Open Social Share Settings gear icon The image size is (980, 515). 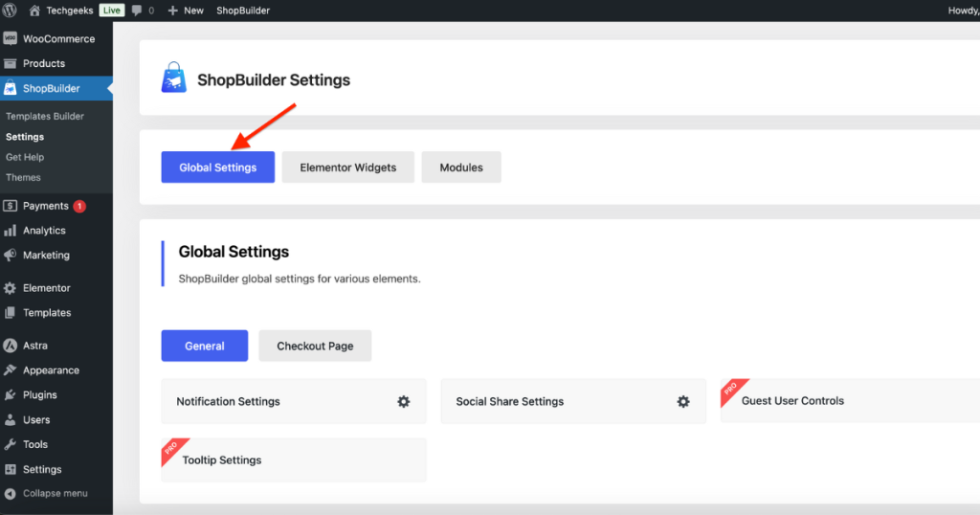[x=683, y=401]
